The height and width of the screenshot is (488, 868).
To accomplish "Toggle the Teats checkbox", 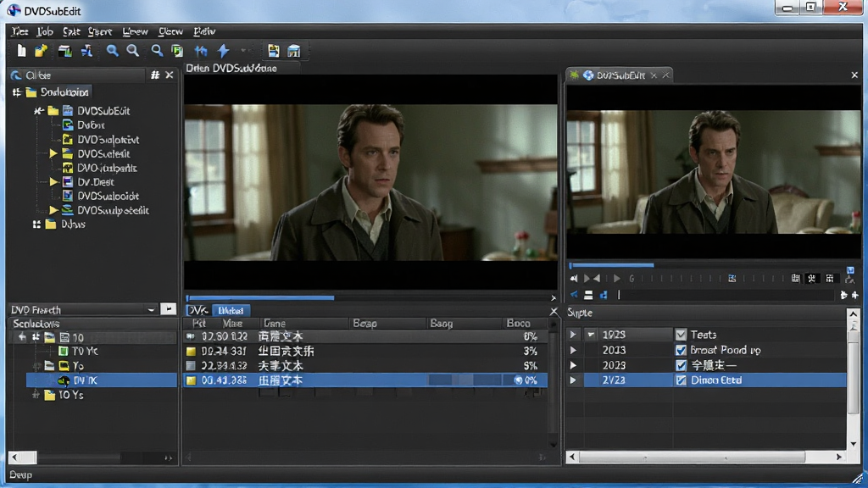I will coord(681,334).
